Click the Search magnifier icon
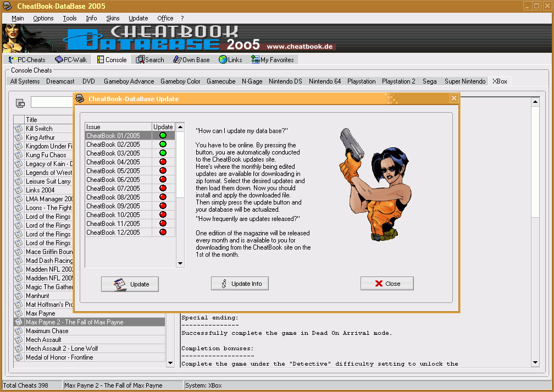Screen dimensions: 554x392 point(140,60)
